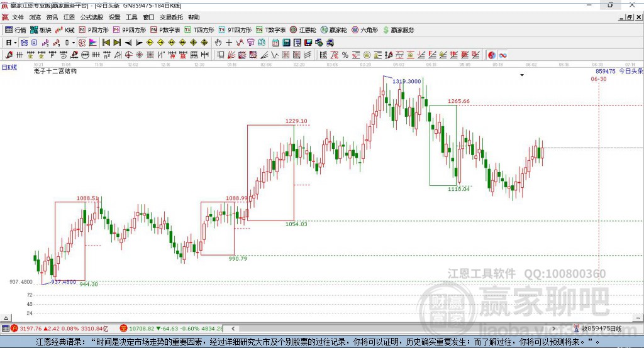Click the 06-30 date marker label
Screen dimensions: 644x348
point(599,79)
